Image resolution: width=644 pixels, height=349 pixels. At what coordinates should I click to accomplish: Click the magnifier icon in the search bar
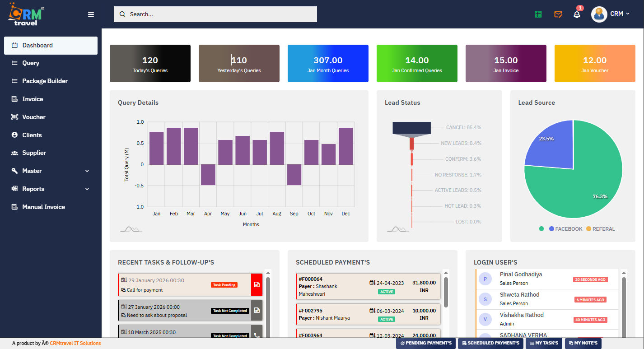122,14
